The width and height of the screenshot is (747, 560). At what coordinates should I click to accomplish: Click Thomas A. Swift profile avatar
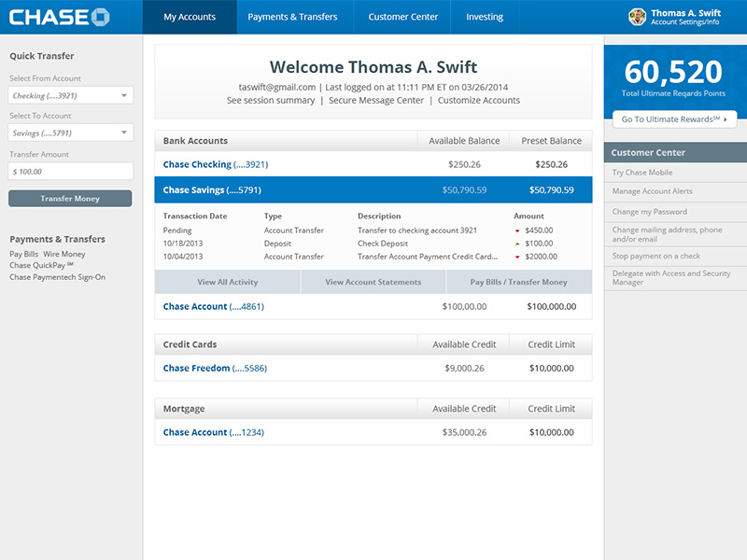click(x=638, y=17)
